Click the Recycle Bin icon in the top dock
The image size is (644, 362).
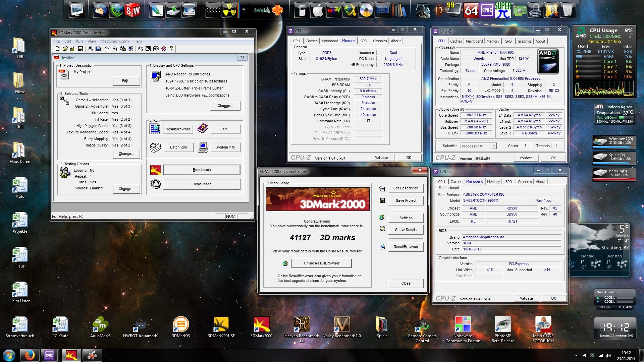(x=567, y=10)
